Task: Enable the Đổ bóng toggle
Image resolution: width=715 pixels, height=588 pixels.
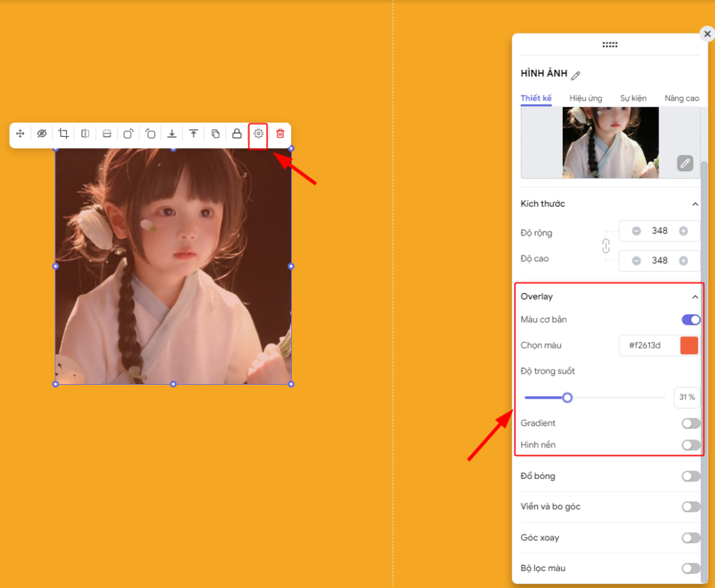Action: (x=691, y=476)
